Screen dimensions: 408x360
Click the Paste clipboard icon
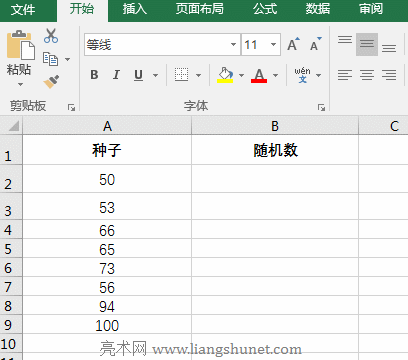20,45
